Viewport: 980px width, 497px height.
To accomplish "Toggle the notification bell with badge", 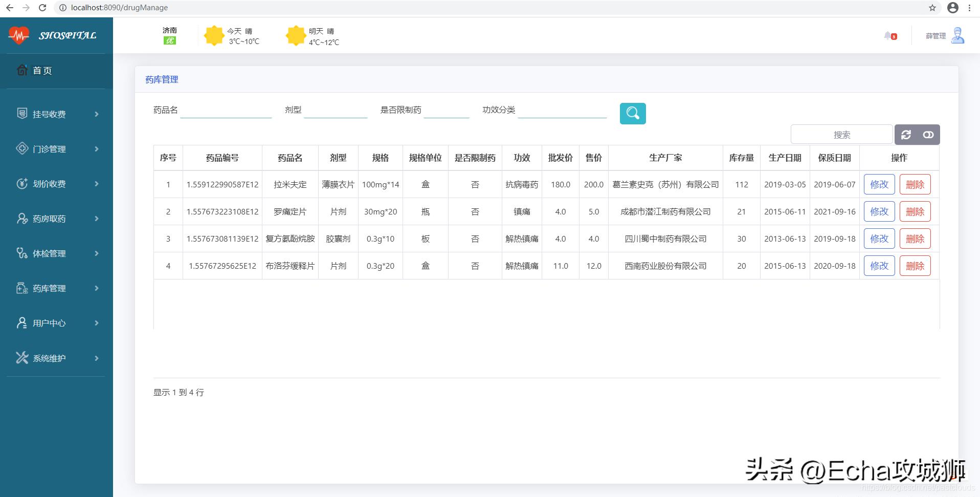I will pyautogui.click(x=889, y=35).
